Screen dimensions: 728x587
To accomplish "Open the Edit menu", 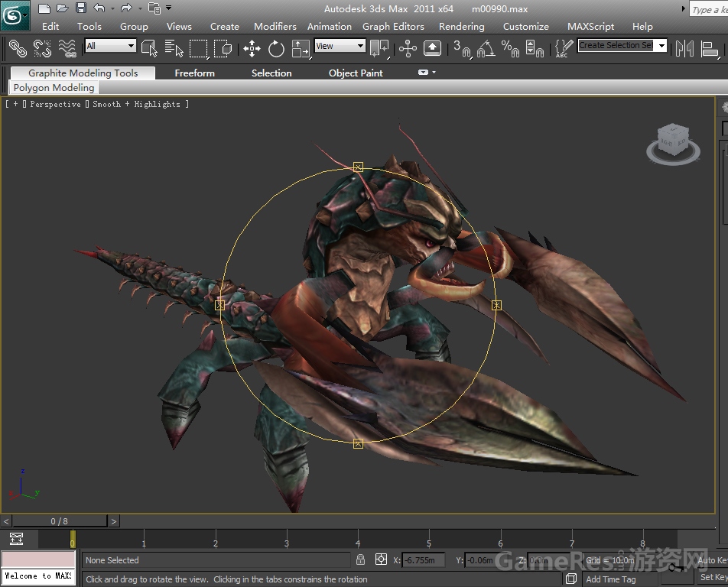I will point(50,27).
